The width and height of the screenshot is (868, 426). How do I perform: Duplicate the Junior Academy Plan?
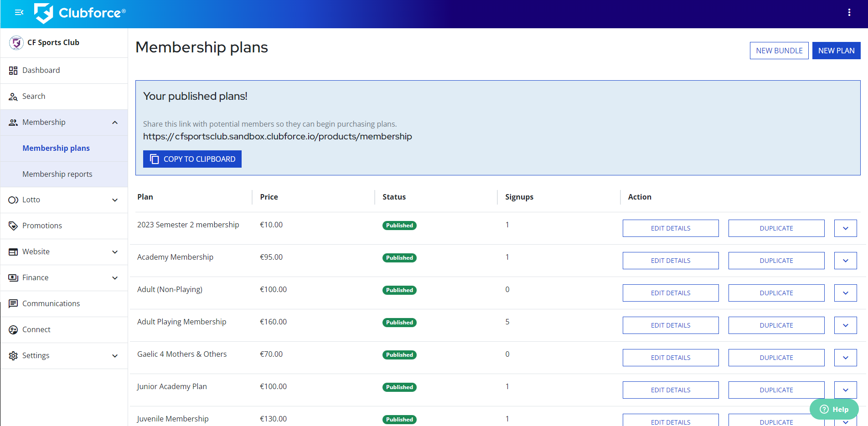click(776, 390)
